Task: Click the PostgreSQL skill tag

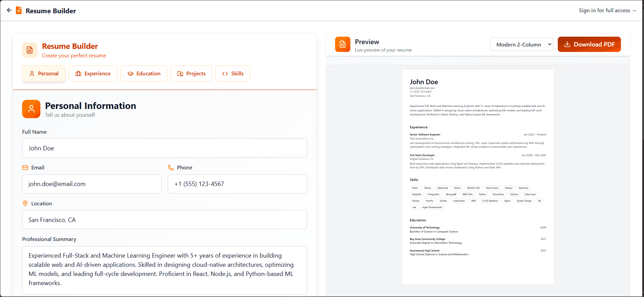Action: click(434, 194)
